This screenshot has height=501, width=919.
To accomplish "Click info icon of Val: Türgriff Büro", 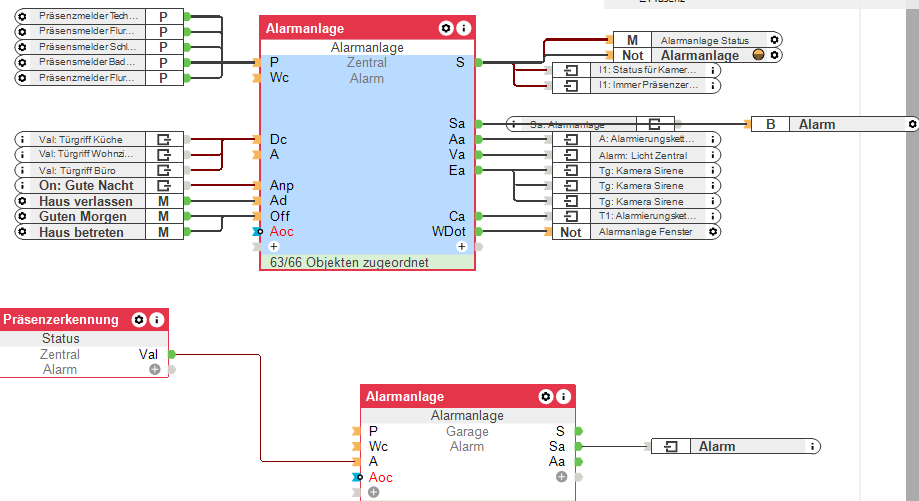I will point(22,171).
